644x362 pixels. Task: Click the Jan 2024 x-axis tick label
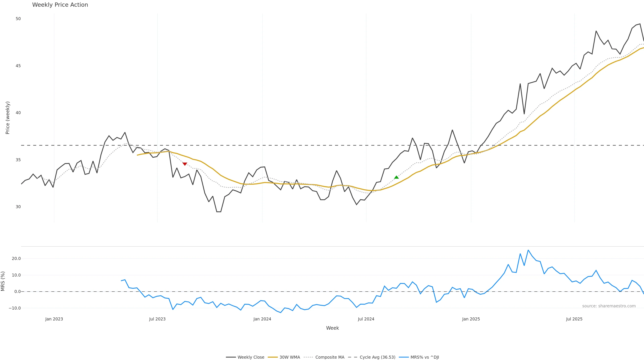[x=262, y=319]
